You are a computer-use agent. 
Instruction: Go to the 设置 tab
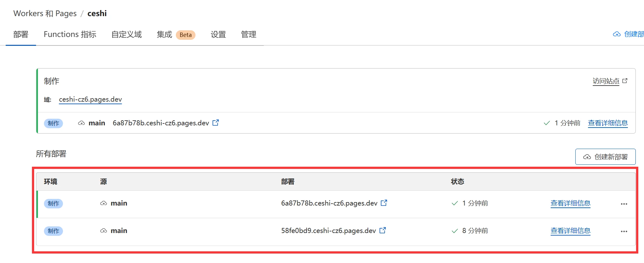[x=218, y=34]
